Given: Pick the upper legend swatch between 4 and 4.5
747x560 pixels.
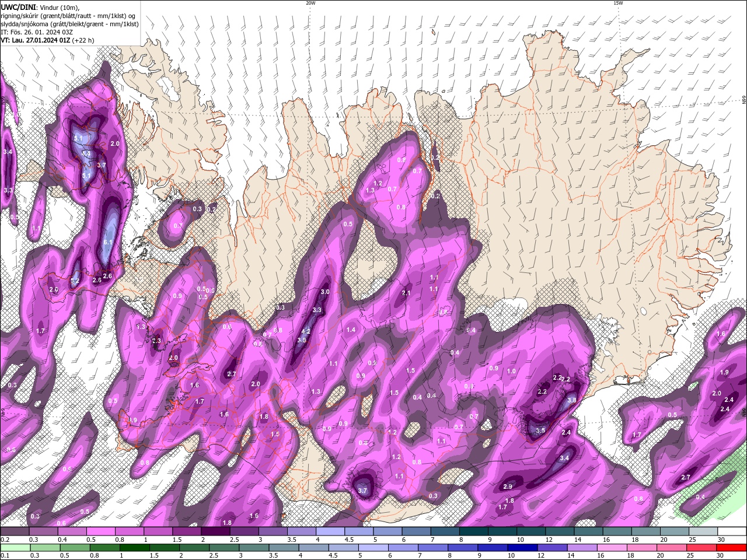Looking at the screenshot, I should pos(330,531).
